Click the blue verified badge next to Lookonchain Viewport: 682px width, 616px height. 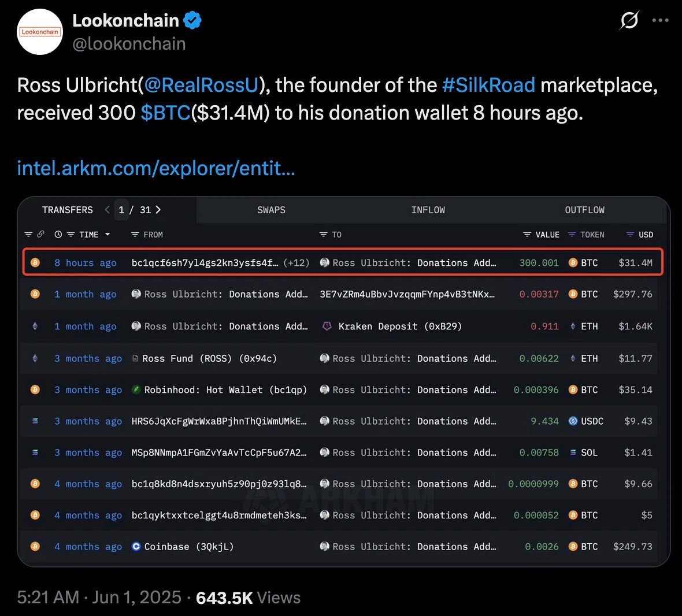click(192, 20)
